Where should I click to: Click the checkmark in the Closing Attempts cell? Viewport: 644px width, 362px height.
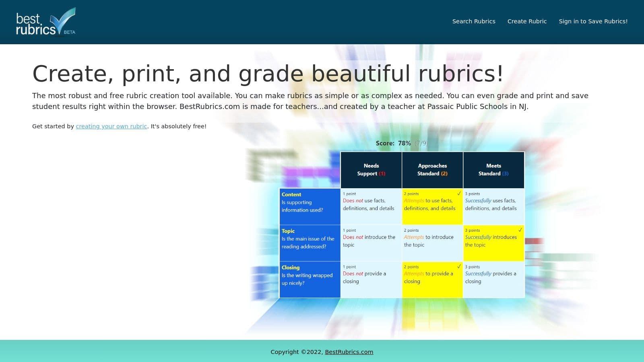[459, 266]
